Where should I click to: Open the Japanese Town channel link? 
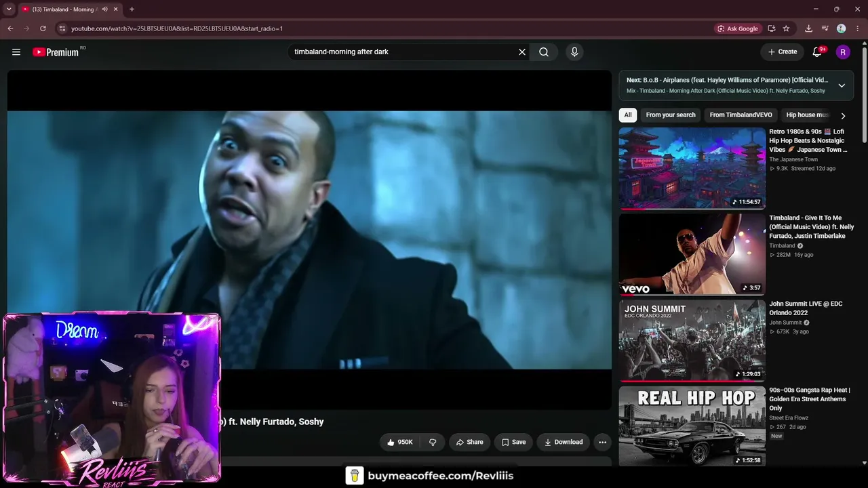(793, 159)
